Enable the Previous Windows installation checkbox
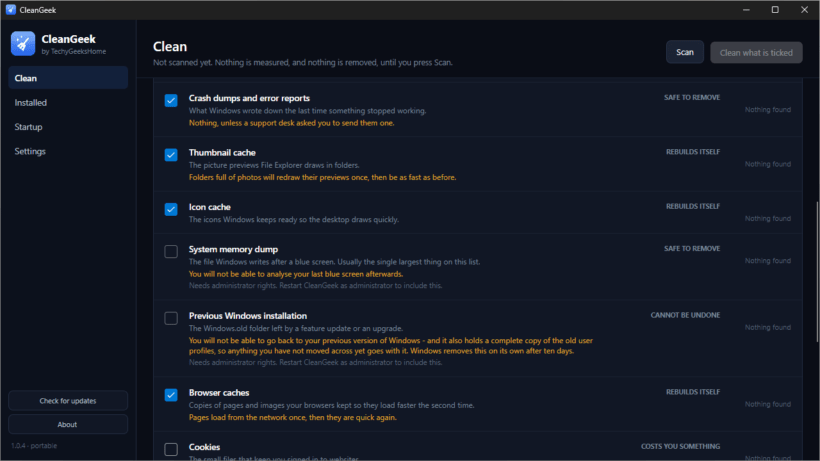Image resolution: width=820 pixels, height=461 pixels. [171, 318]
